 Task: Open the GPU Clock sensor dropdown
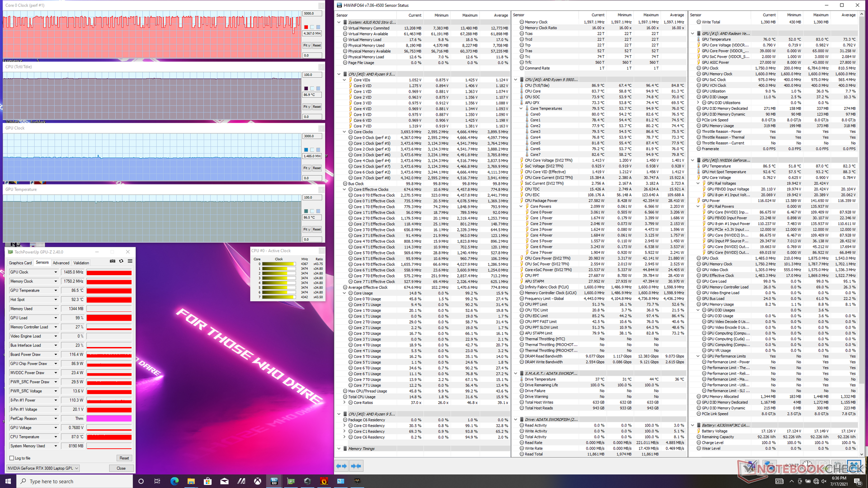click(x=56, y=272)
